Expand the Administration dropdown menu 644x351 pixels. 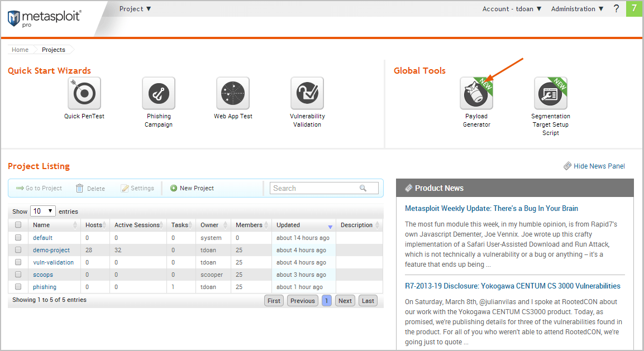[577, 9]
